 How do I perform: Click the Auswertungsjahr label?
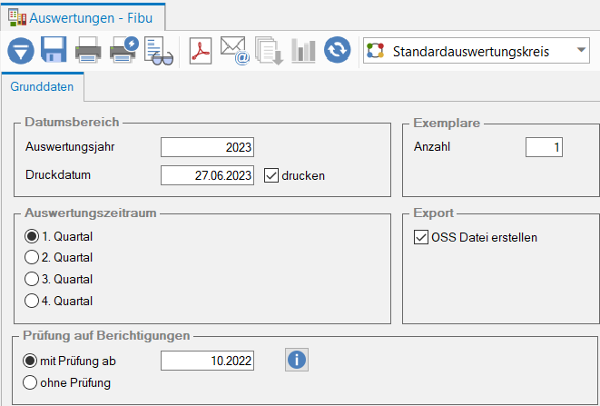70,147
